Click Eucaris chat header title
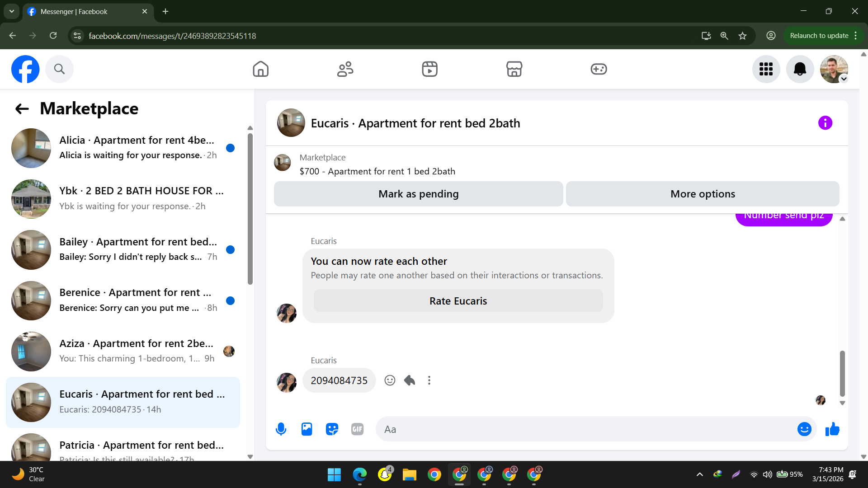The height and width of the screenshot is (488, 868). click(x=415, y=123)
